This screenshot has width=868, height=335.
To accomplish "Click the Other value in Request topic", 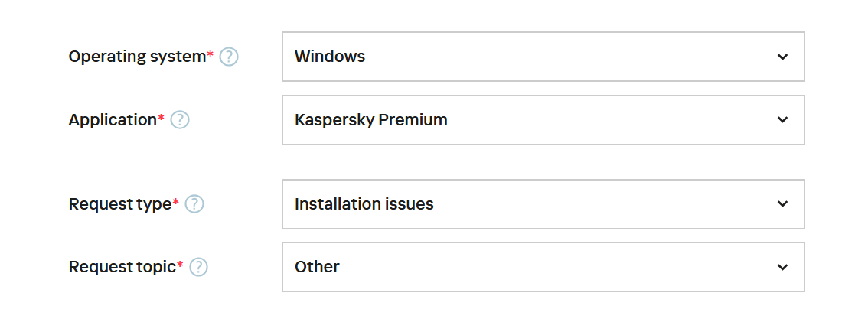I will 317,267.
